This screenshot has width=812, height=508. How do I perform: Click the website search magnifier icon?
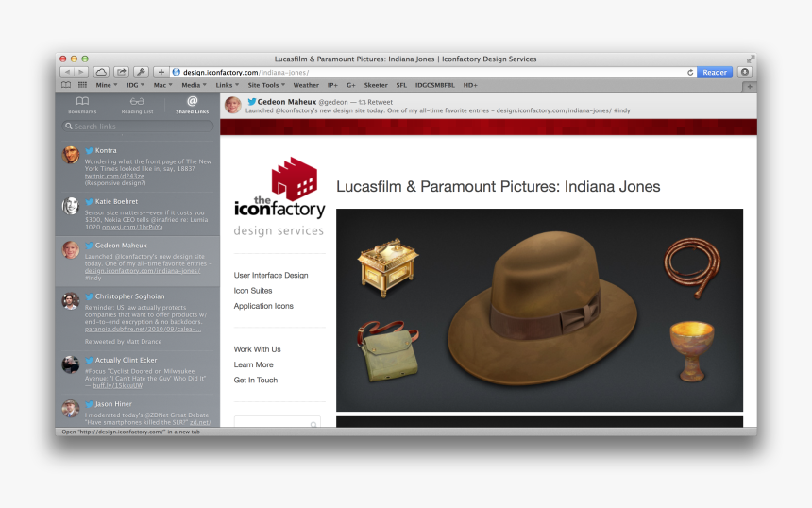tap(313, 425)
